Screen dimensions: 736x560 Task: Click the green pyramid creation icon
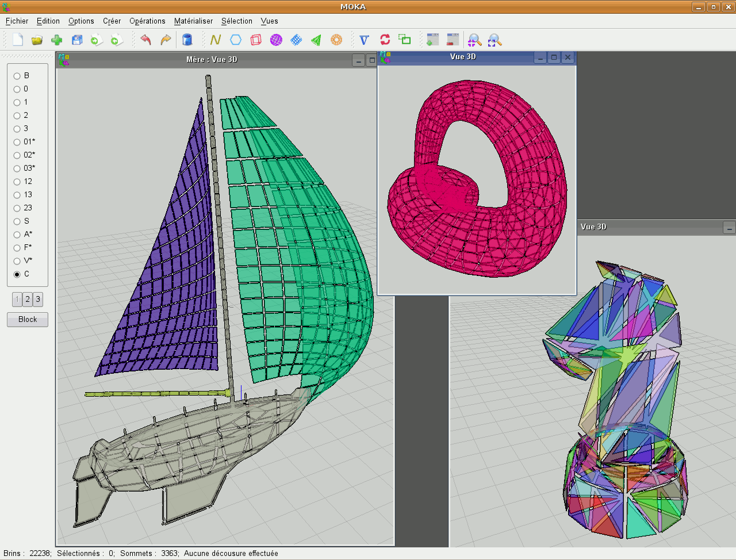click(x=316, y=40)
